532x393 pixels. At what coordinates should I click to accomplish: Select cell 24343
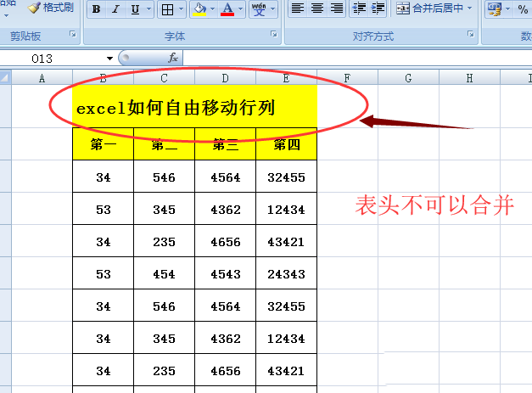click(x=286, y=273)
